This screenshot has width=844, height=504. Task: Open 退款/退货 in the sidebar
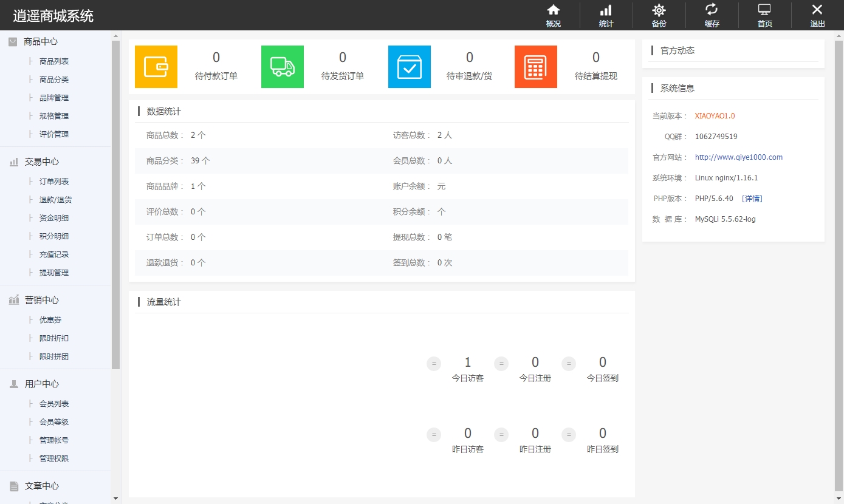click(55, 200)
